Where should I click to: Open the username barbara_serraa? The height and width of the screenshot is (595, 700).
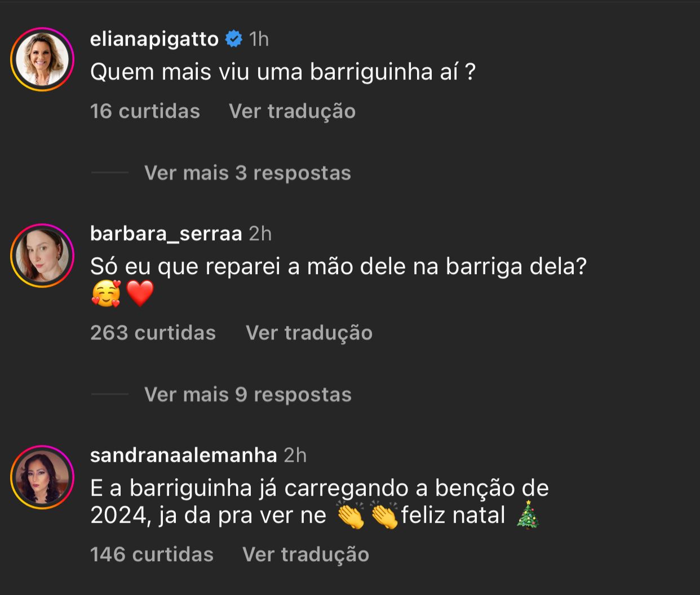pyautogui.click(x=166, y=233)
